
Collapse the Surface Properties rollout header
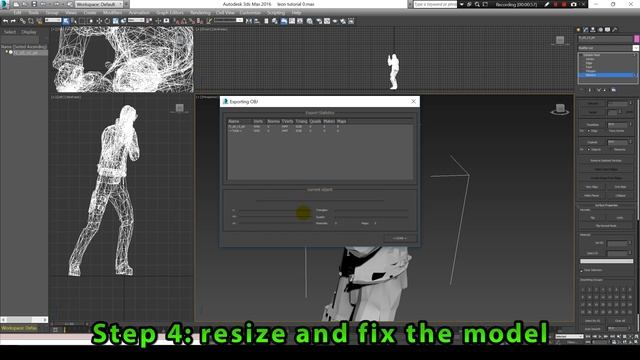606,205
